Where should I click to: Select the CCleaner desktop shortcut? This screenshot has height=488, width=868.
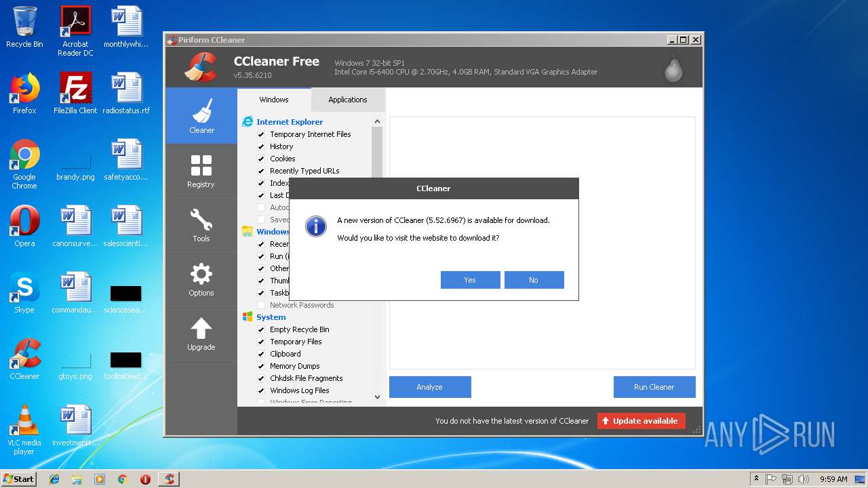tap(24, 359)
